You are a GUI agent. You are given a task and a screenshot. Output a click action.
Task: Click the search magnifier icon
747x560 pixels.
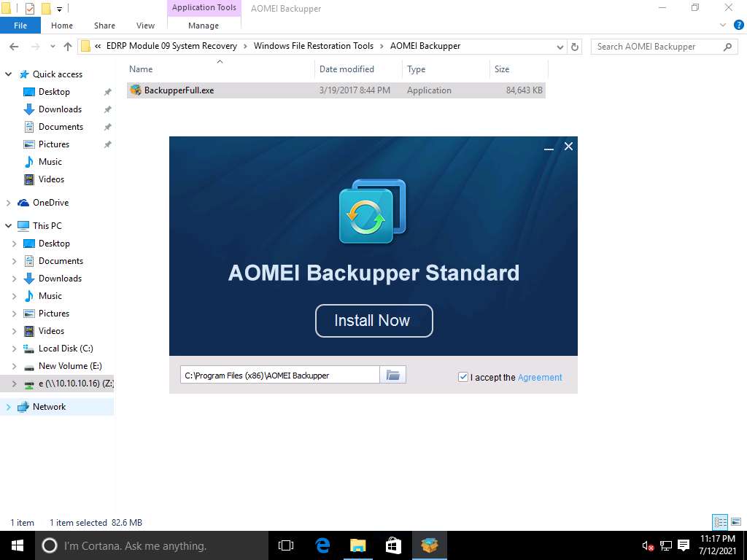[727, 46]
